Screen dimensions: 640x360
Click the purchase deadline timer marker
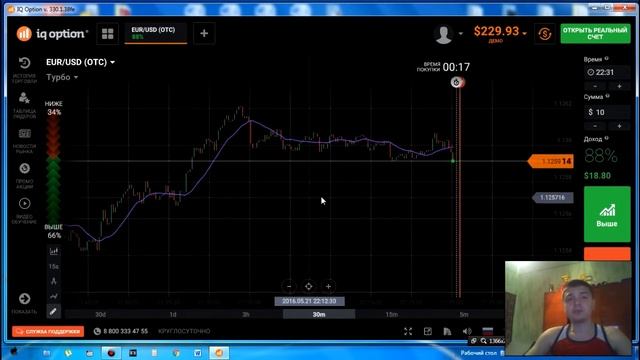click(x=457, y=82)
